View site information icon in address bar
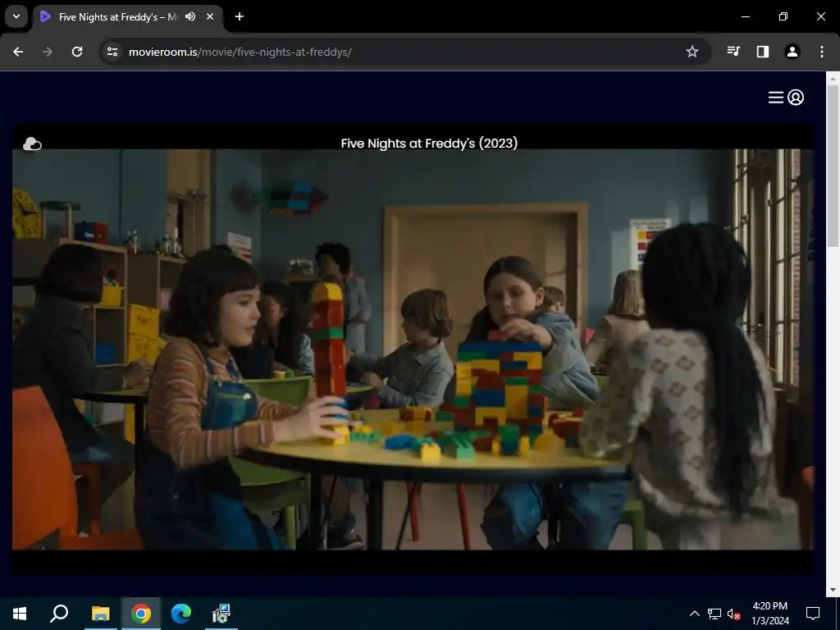 click(x=112, y=52)
